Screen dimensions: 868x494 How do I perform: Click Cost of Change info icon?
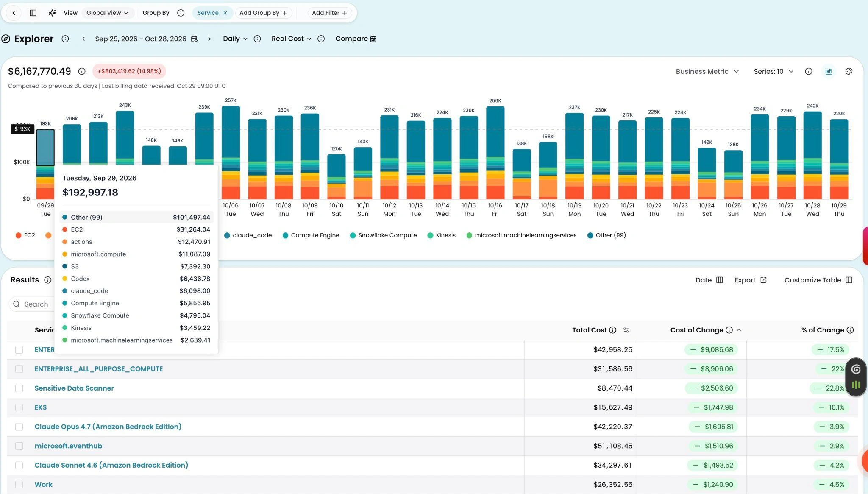729,330
